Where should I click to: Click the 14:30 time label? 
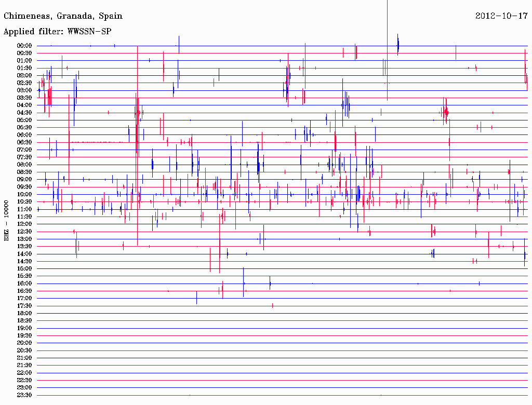(x=24, y=261)
